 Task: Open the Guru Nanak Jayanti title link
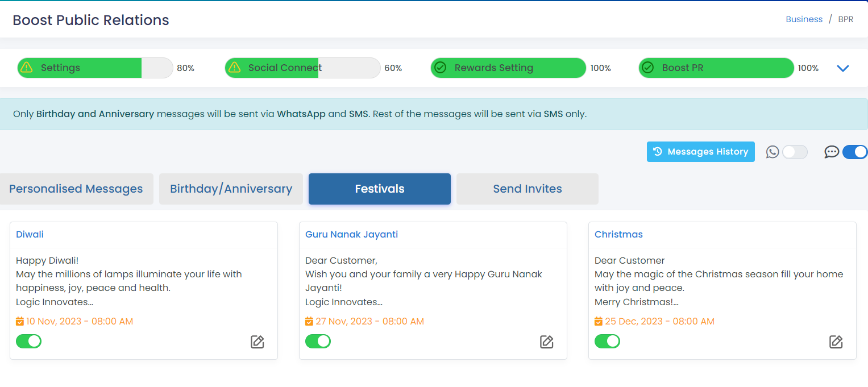pos(351,234)
